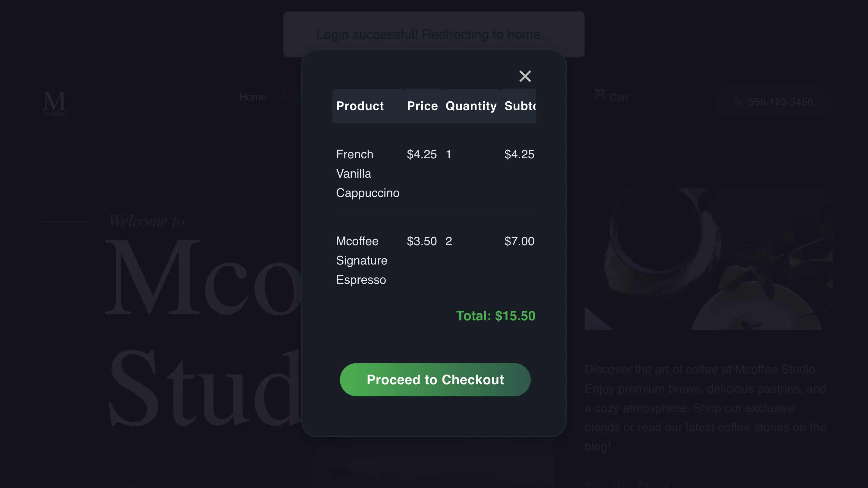Select the Cart label in the navigation bar
The width and height of the screenshot is (868, 488).
(x=618, y=97)
